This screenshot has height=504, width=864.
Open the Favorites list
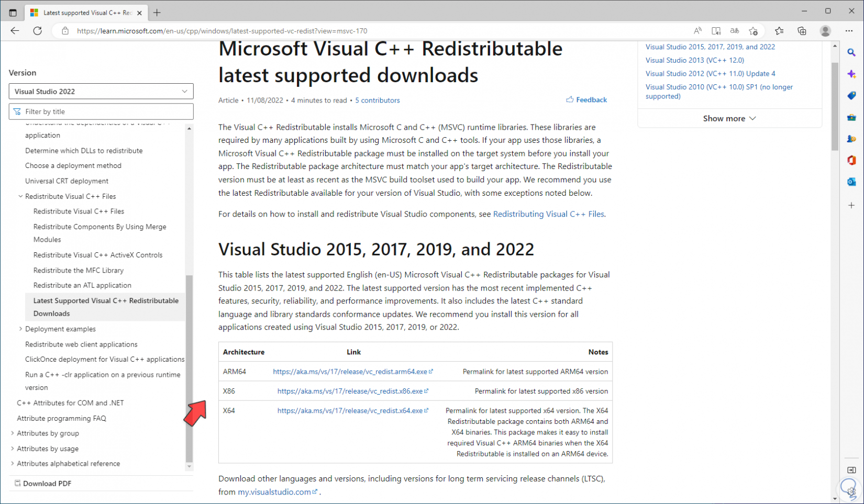point(779,31)
